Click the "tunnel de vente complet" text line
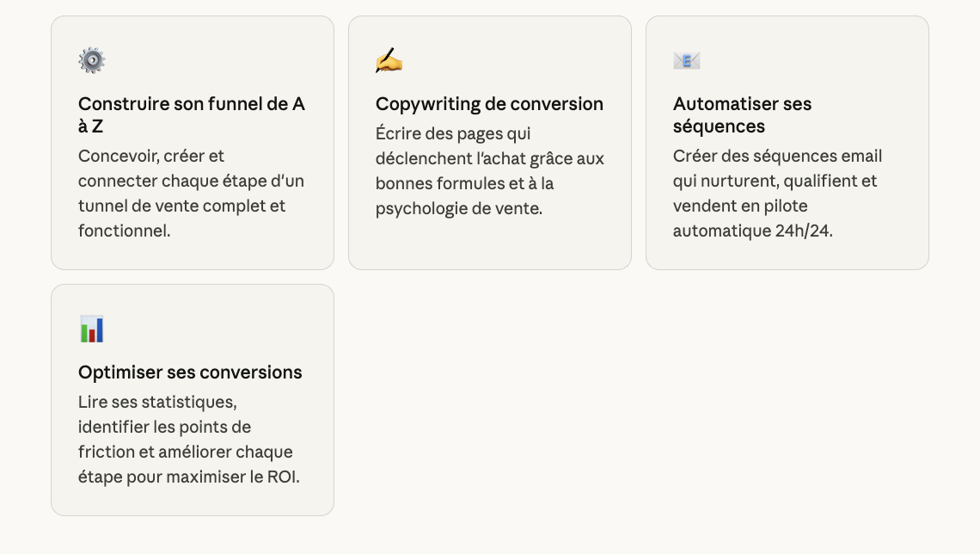Image resolution: width=980 pixels, height=554 pixels. click(181, 206)
